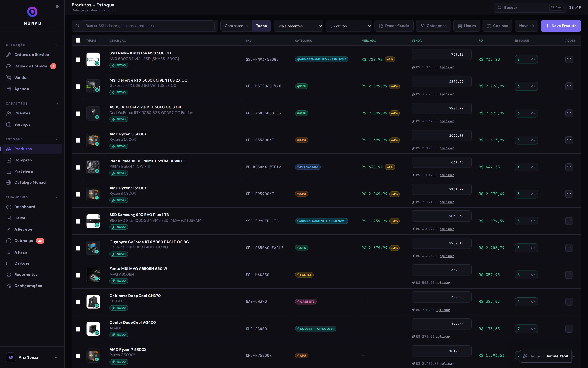Click Catálogo Monad globe icon
Viewport: 588px width, 368px height.
tap(9, 182)
